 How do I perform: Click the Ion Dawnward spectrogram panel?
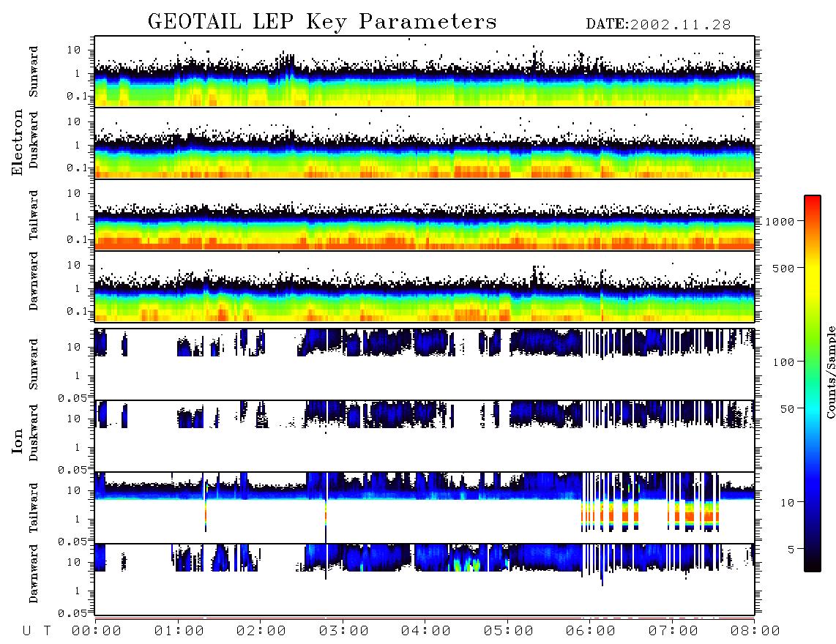[425, 579]
